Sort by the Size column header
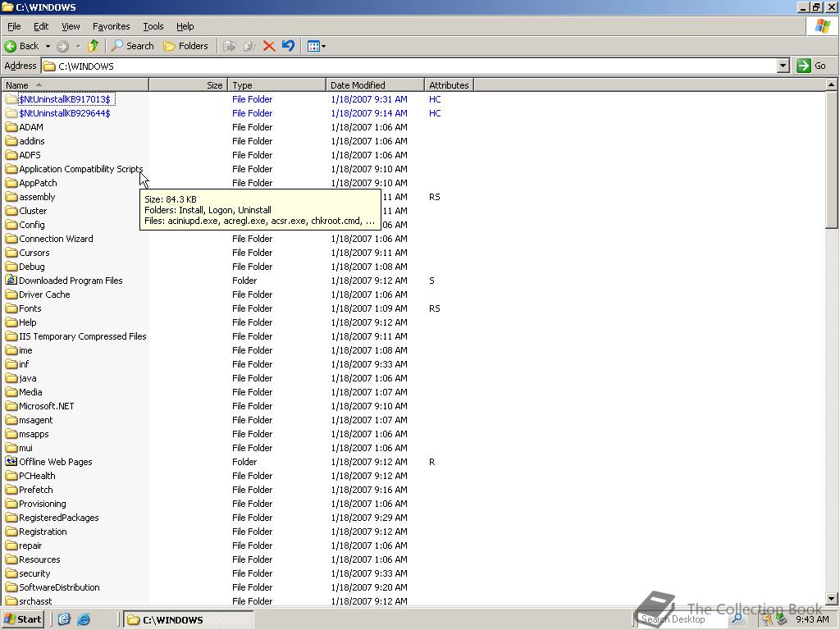The image size is (840, 630). 188,84
